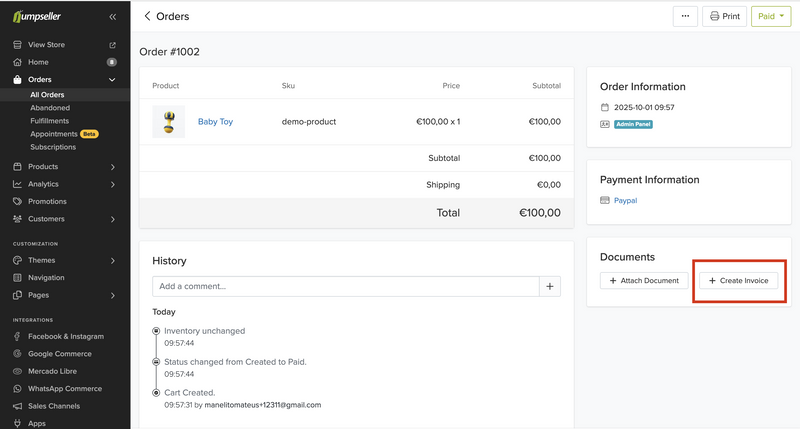Image resolution: width=800 pixels, height=429 pixels.
Task: Open the three-dots more options menu
Action: click(x=685, y=16)
